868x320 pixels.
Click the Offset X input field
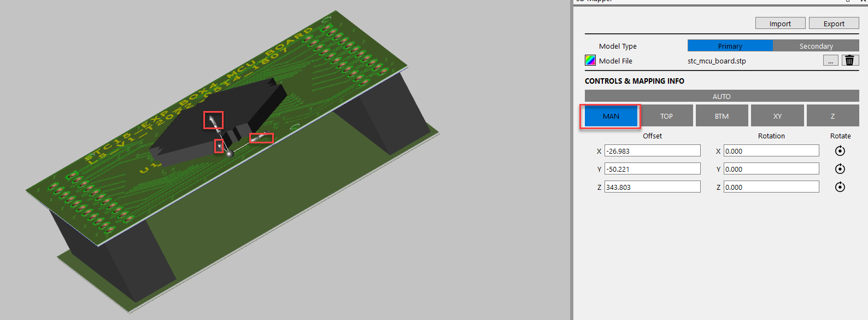click(x=652, y=151)
